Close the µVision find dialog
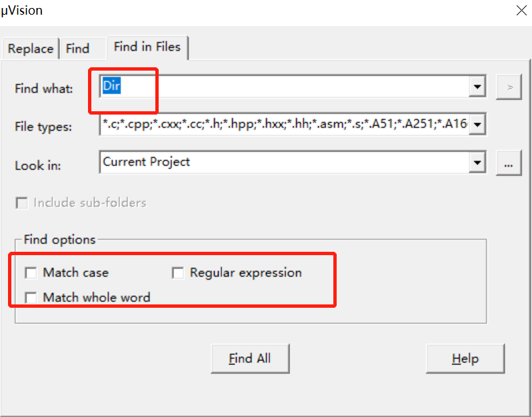532x417 pixels. click(x=521, y=11)
